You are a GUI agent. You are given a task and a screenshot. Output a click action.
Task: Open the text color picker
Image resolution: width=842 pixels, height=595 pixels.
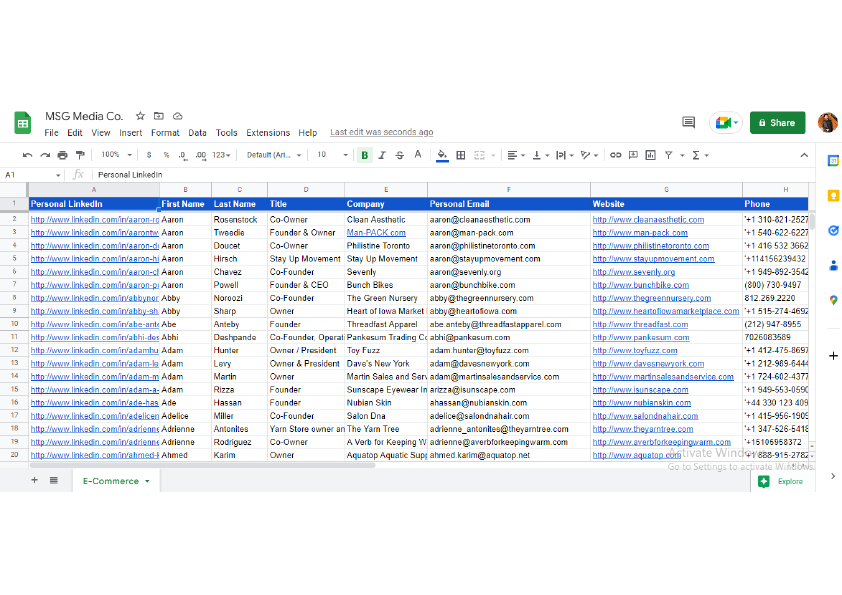pos(418,155)
